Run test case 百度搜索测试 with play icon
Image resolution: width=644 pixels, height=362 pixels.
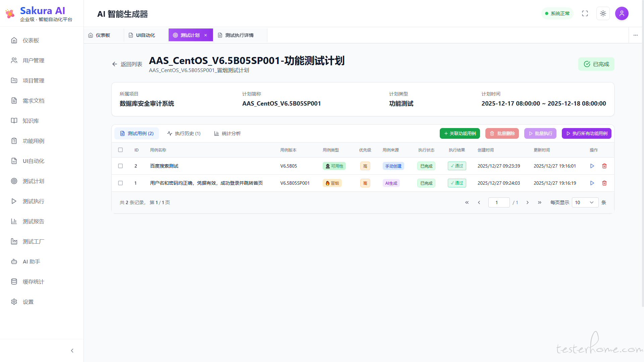592,166
